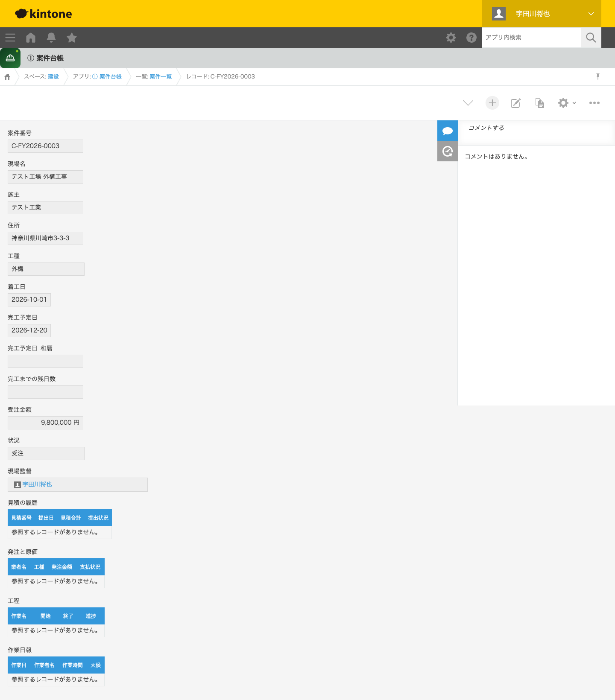Edit this record with the pencil icon
This screenshot has height=700, width=615.
point(516,103)
